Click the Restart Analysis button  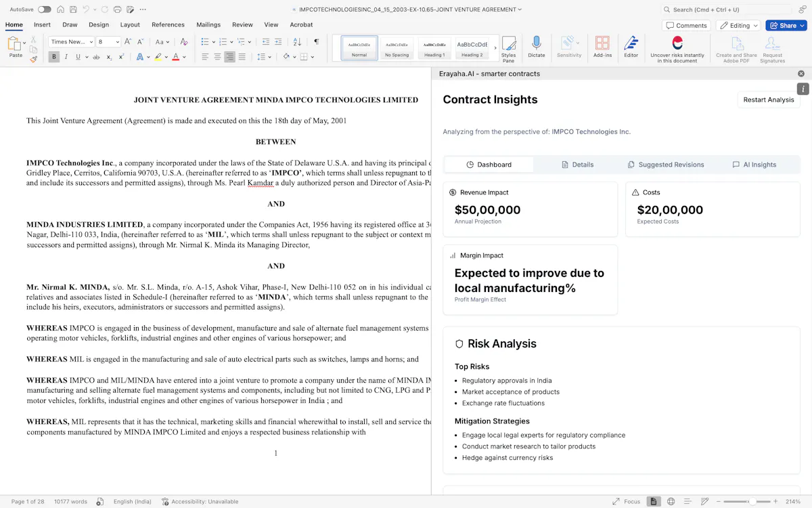[769, 100]
